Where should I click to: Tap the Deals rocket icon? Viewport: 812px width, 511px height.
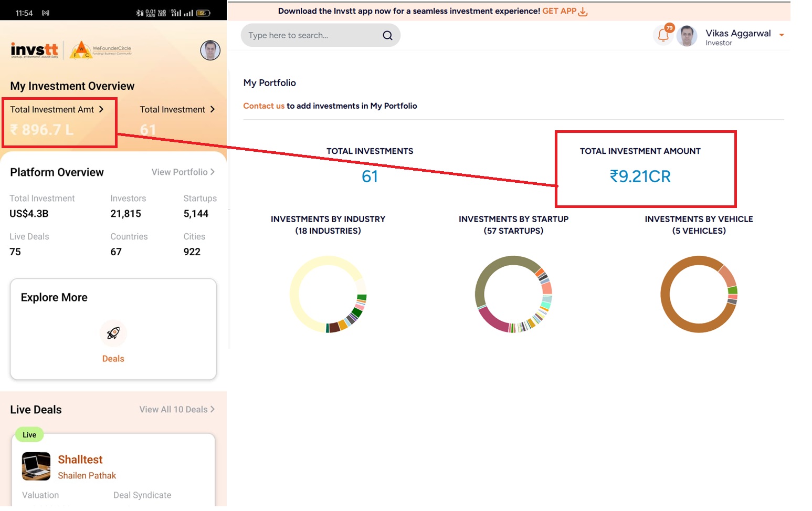(x=113, y=333)
